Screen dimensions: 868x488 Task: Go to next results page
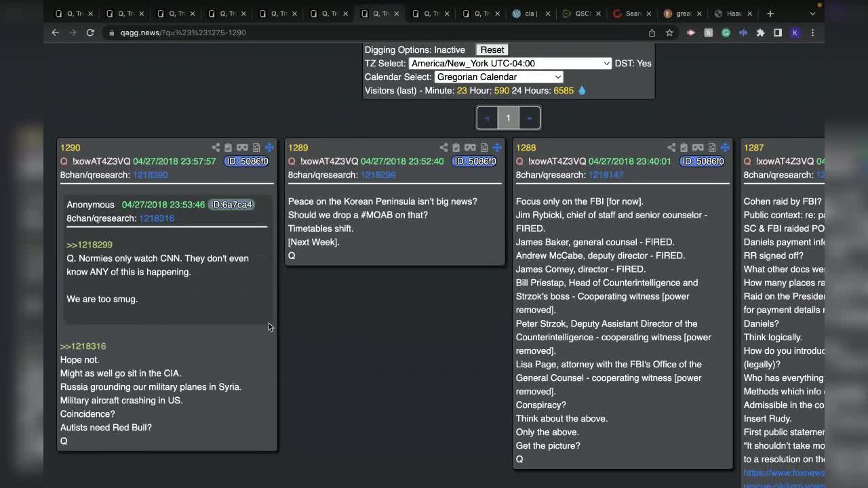pos(530,118)
